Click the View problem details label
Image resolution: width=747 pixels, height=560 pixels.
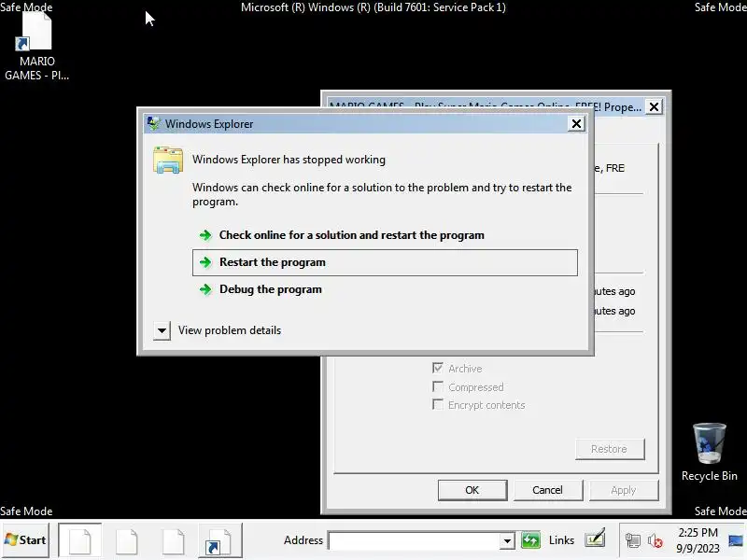230,330
